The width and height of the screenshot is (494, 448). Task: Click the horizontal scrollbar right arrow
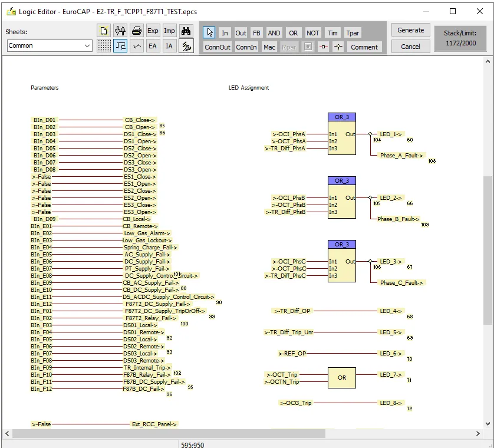pos(478,433)
